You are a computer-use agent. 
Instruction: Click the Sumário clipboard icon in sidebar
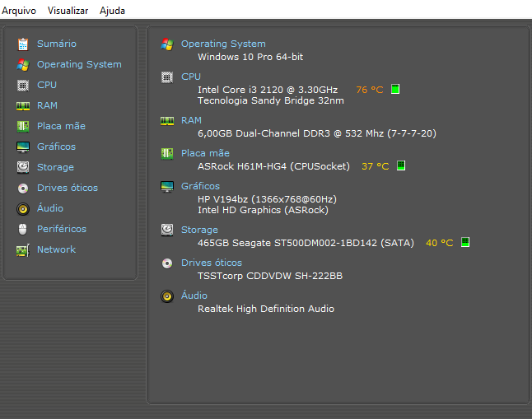point(23,44)
